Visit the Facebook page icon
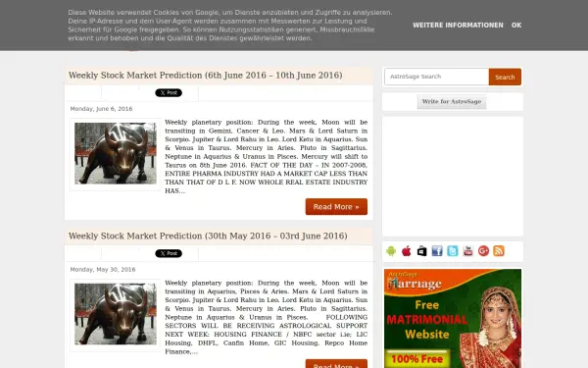The width and height of the screenshot is (588, 368). [x=437, y=251]
